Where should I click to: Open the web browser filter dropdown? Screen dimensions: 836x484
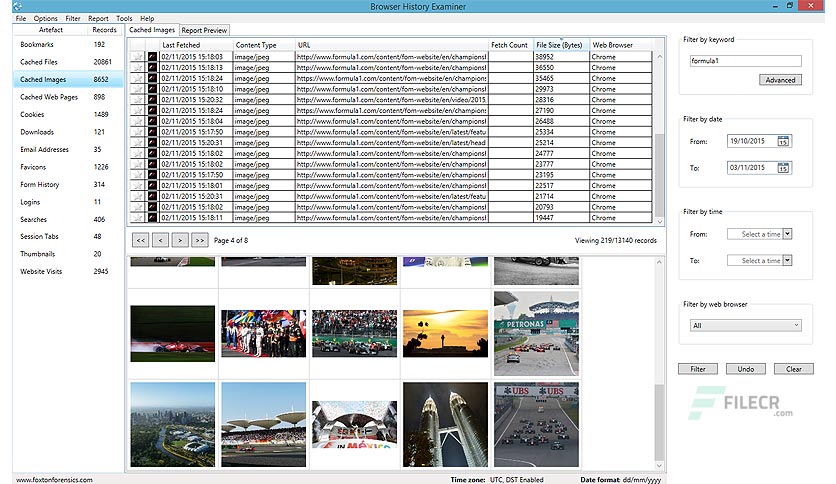click(745, 325)
